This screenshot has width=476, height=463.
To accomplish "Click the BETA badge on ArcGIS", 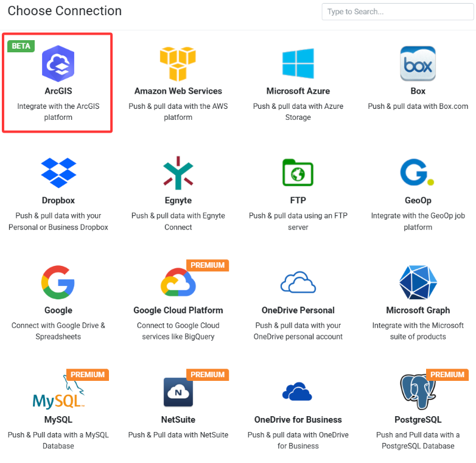I will 21,46.
